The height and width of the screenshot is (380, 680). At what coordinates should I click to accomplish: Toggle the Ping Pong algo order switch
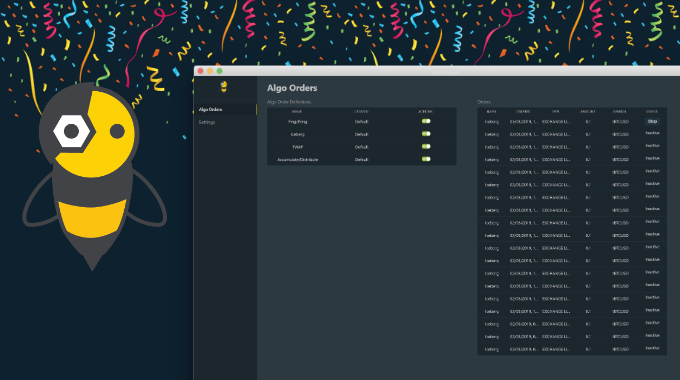426,121
